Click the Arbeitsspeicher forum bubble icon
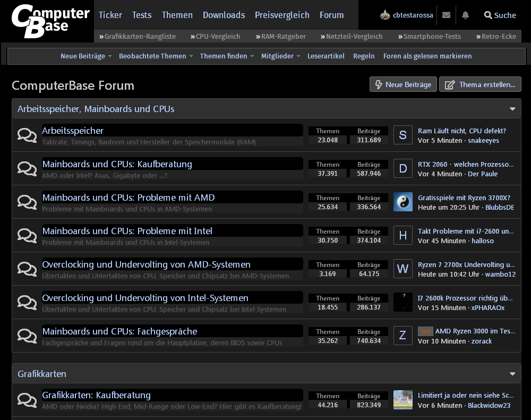 27,135
